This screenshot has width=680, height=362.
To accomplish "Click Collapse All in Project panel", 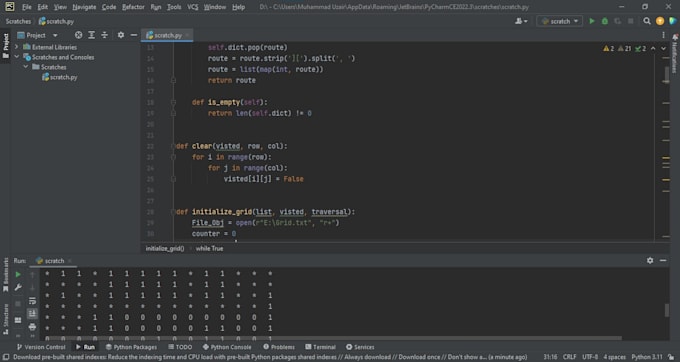I will click(x=105, y=35).
